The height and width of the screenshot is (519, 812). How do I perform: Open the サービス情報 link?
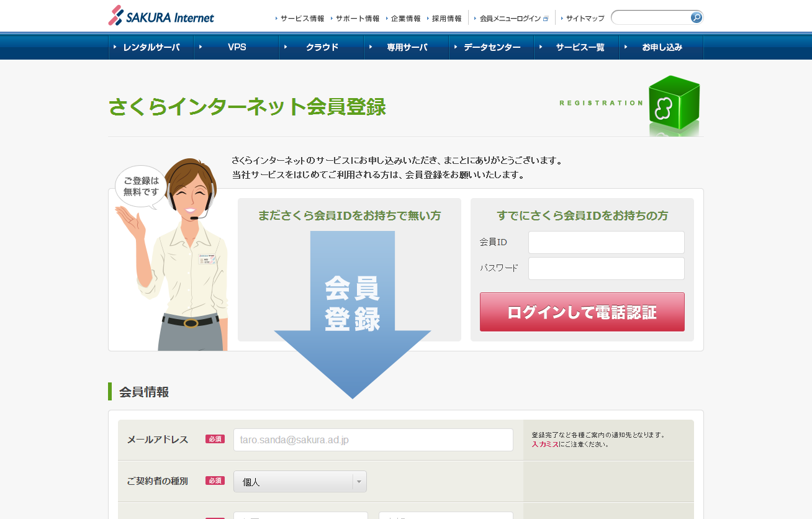(x=302, y=19)
